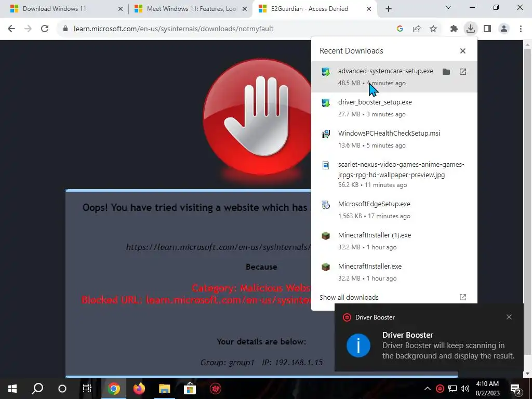Open network tray icon
The height and width of the screenshot is (399, 532).
(x=453, y=389)
